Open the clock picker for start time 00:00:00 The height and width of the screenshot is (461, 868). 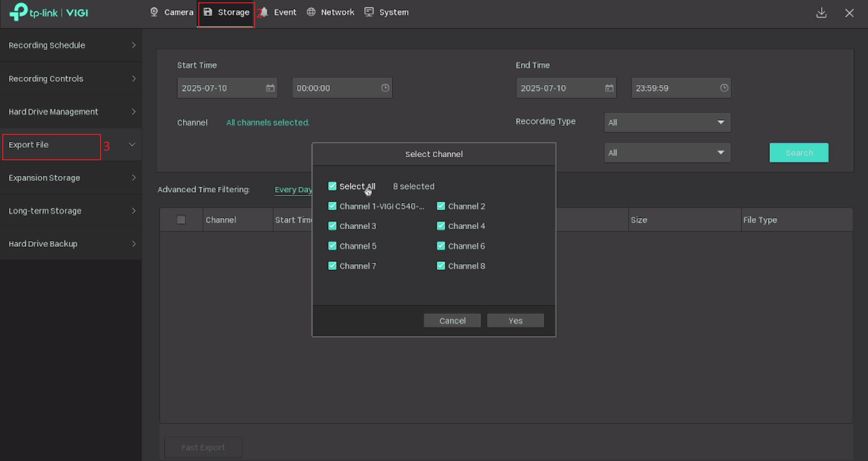tap(384, 88)
